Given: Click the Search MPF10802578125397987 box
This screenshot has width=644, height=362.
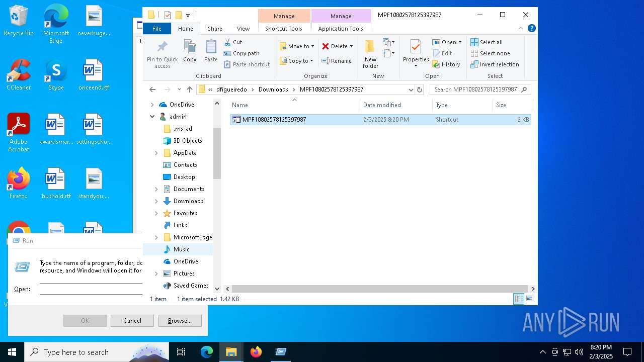Looking at the screenshot, I should coord(480,89).
